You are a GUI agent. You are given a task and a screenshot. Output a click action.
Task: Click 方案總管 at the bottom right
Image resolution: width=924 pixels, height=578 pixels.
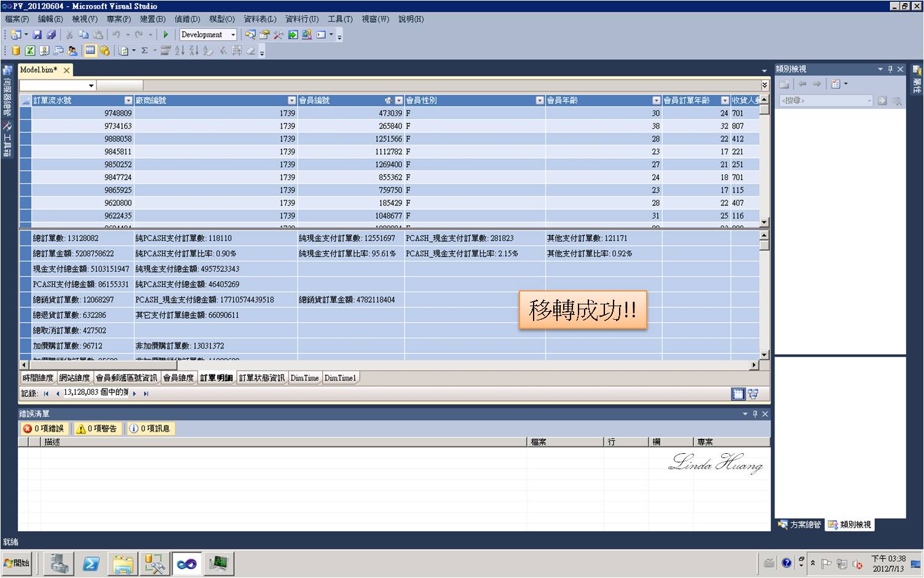pos(800,525)
